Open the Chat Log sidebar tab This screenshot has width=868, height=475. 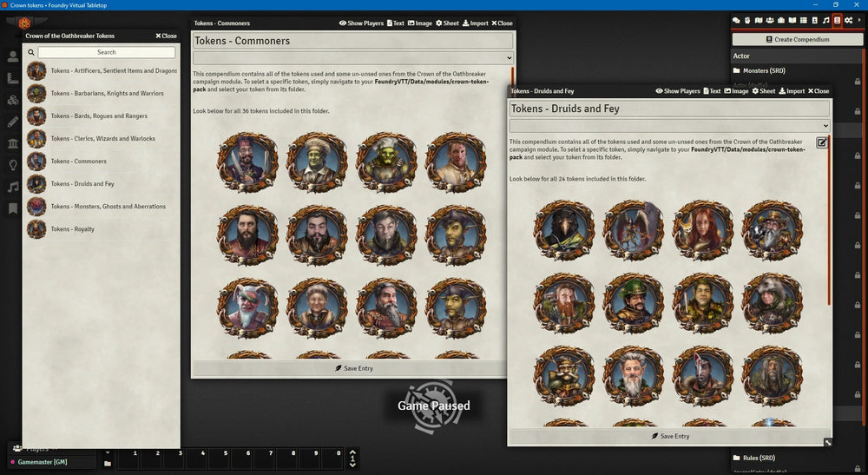click(736, 20)
